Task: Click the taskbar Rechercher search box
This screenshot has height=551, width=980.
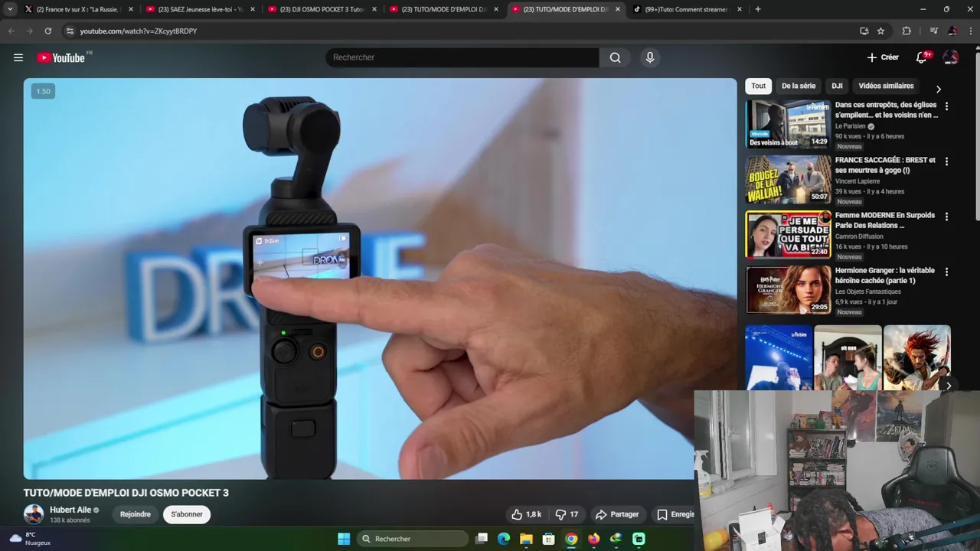Action: [413, 539]
